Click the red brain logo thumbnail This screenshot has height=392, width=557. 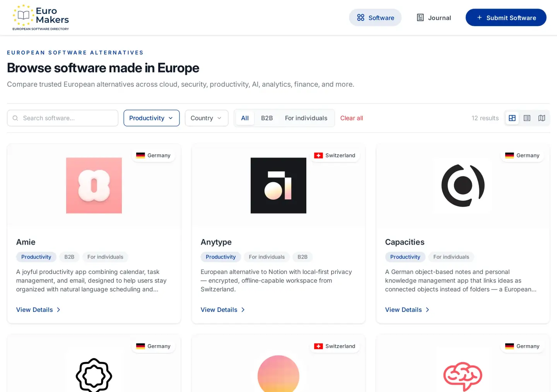(x=463, y=376)
